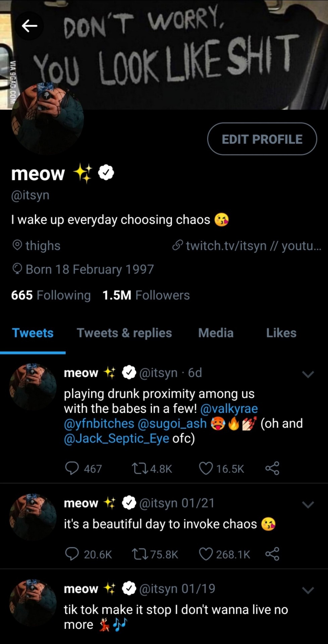This screenshot has width=328, height=644.
Task: Share the invoke chaos tweet
Action: pyautogui.click(x=272, y=554)
